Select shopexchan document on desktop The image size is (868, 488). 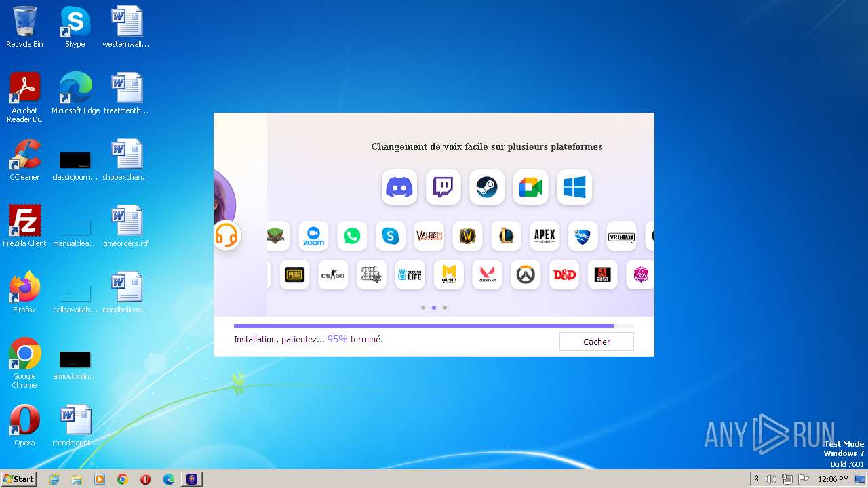(x=126, y=160)
